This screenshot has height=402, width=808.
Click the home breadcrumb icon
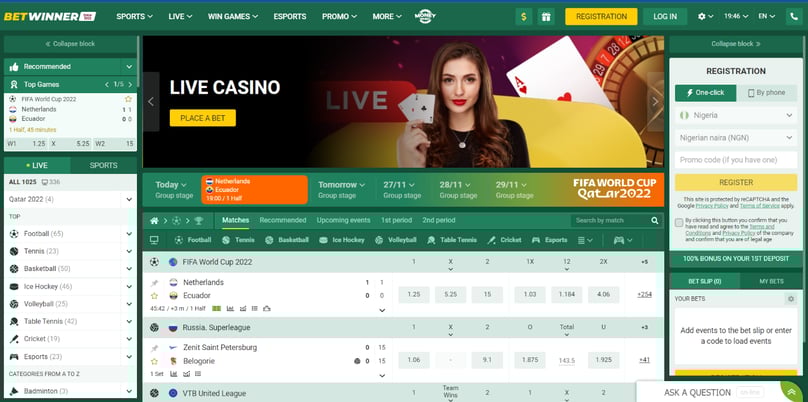154,221
